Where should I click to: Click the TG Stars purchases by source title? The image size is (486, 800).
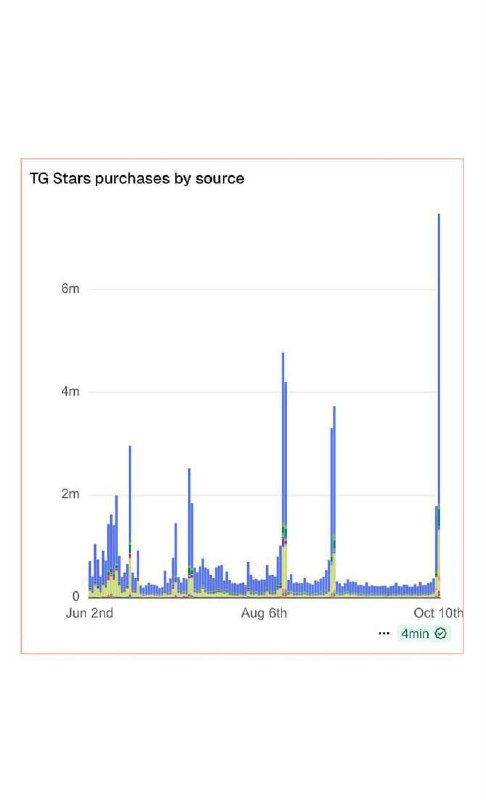(137, 179)
